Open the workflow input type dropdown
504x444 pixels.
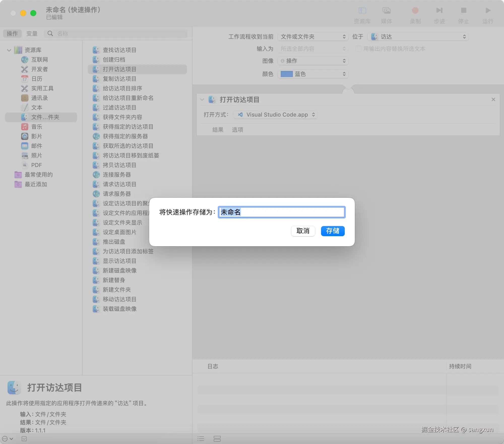point(313,37)
